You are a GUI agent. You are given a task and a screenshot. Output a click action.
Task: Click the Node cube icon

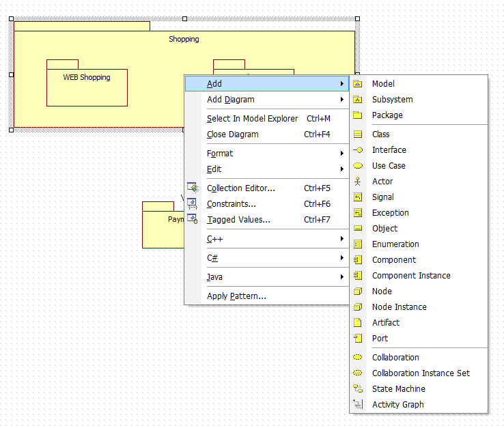click(358, 291)
